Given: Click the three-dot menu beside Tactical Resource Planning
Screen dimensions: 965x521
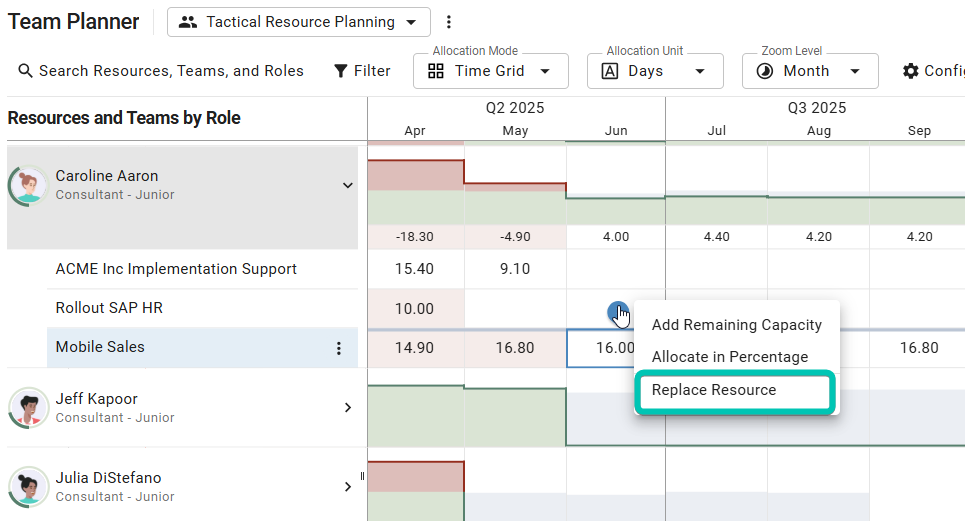Looking at the screenshot, I should click(449, 22).
